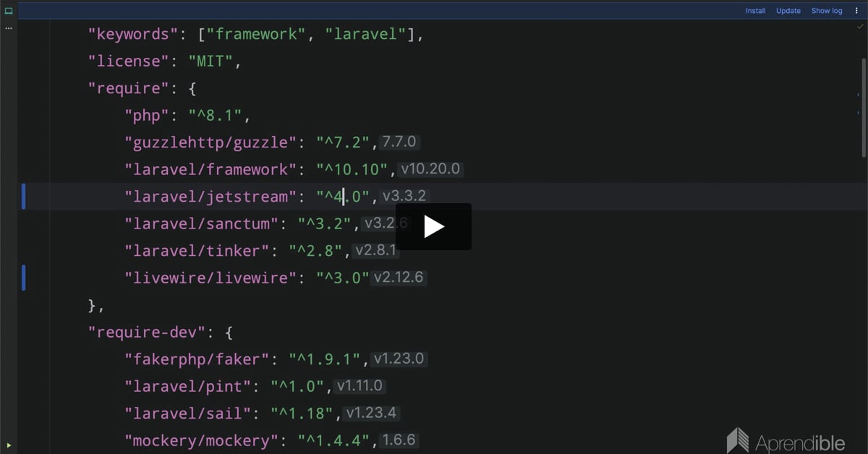Click the "^4.0" jetstream version constraint

pos(343,197)
